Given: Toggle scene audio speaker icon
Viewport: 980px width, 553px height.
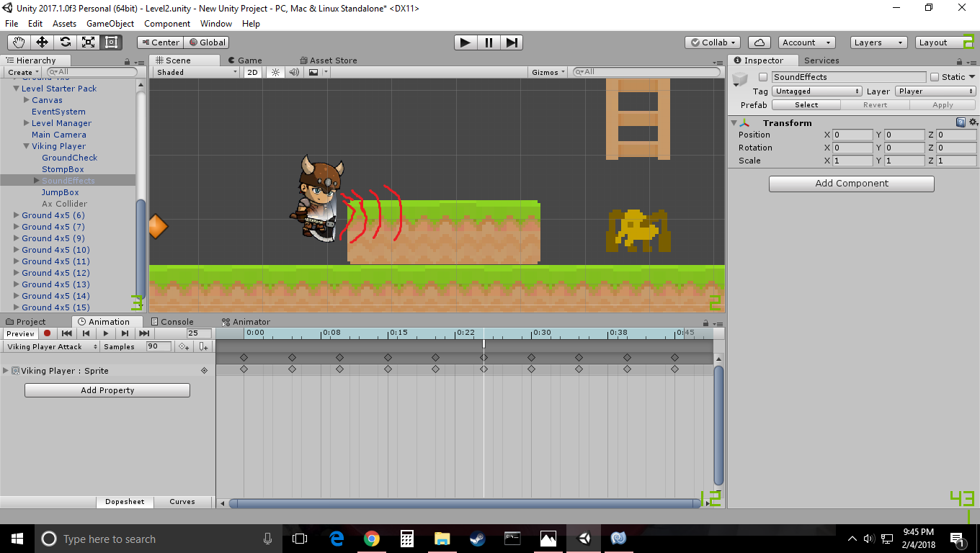Looking at the screenshot, I should tap(294, 72).
